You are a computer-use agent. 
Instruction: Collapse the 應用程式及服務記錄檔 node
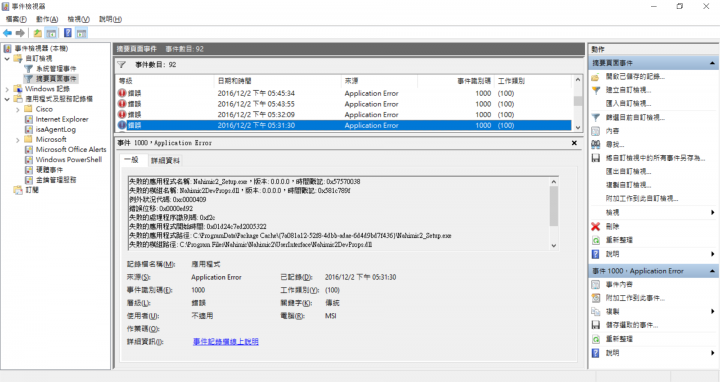(x=7, y=99)
